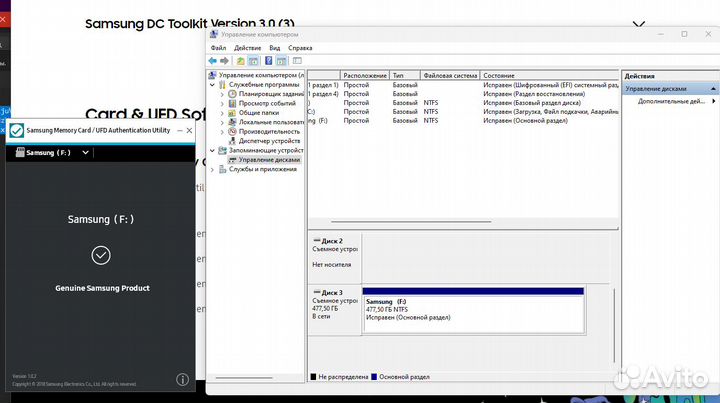Click the Службы и приложения icon
Viewport: 720px width, 403px height.
[x=222, y=169]
